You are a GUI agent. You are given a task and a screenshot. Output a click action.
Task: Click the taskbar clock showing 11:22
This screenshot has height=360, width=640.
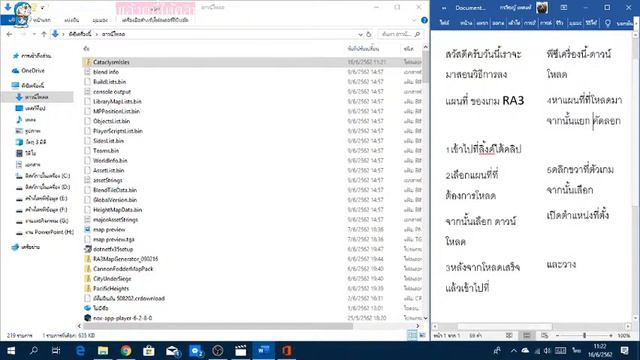pos(600,351)
